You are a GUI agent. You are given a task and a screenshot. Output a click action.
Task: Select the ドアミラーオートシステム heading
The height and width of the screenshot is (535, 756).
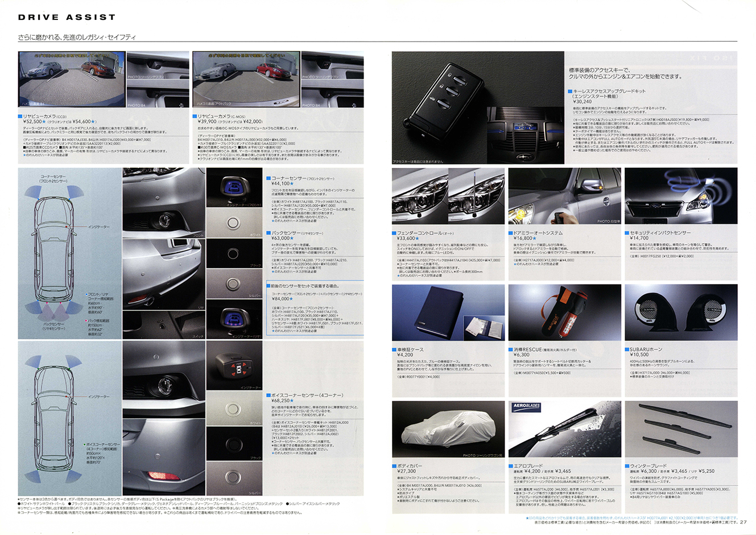point(538,233)
